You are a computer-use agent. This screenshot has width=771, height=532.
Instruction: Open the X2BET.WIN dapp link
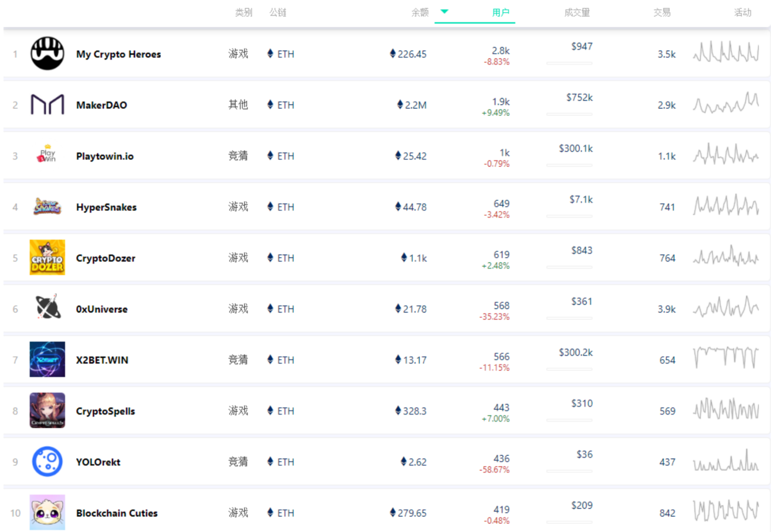point(102,359)
